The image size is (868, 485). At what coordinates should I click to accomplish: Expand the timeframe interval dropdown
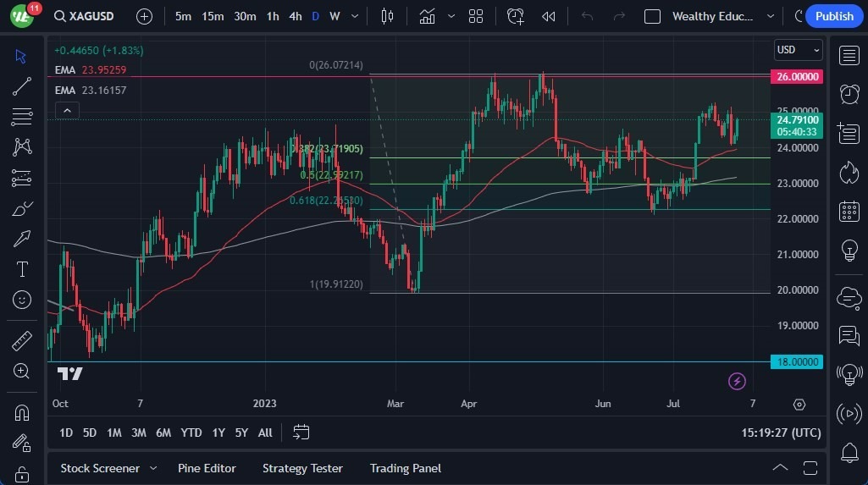(x=353, y=16)
